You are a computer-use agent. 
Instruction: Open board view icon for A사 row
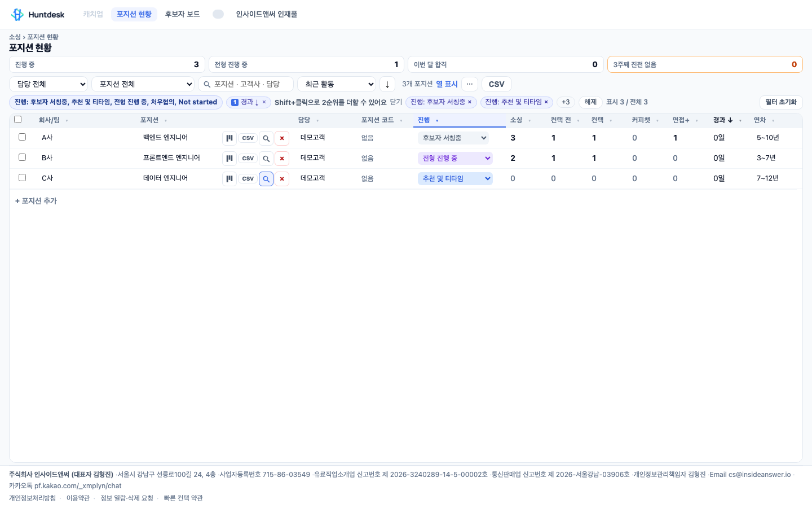(230, 138)
